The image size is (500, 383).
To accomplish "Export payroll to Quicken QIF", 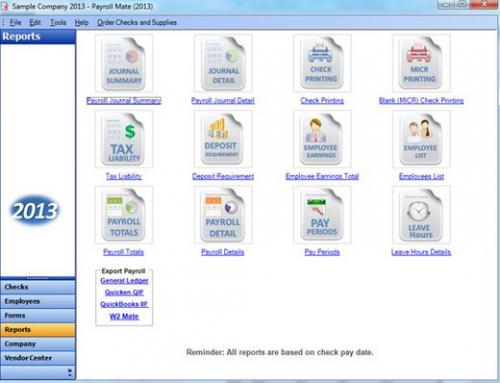I will [124, 292].
